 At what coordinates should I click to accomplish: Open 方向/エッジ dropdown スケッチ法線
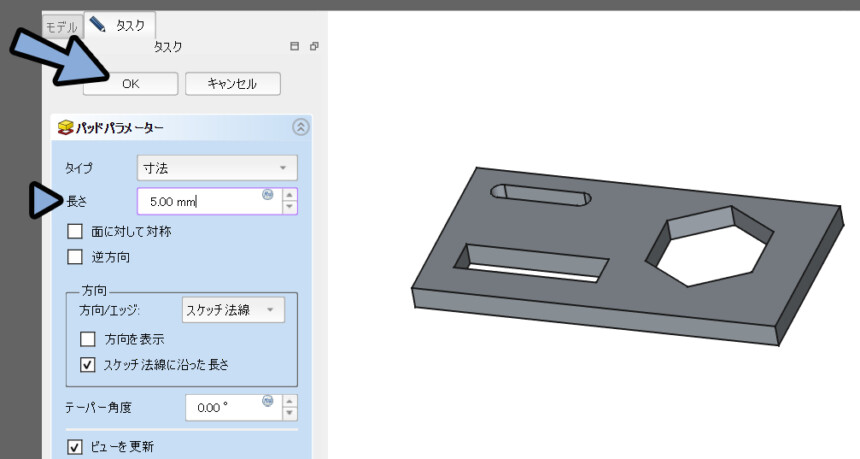[x=233, y=310]
